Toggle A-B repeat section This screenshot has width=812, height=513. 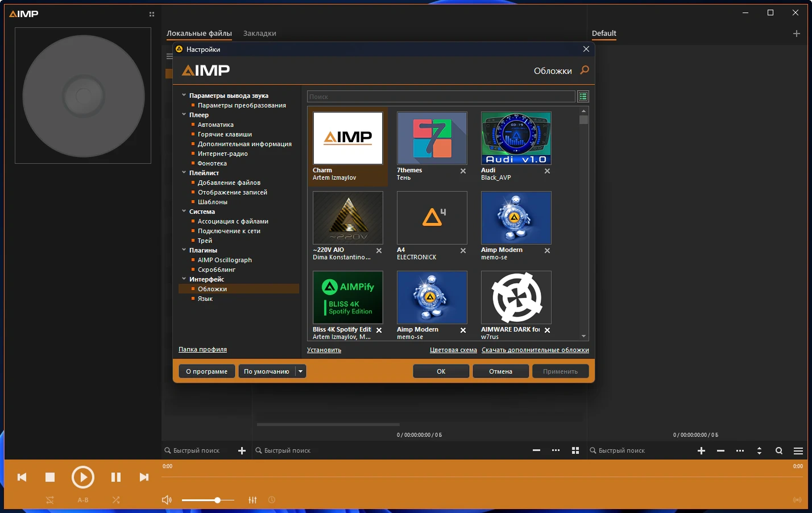83,500
